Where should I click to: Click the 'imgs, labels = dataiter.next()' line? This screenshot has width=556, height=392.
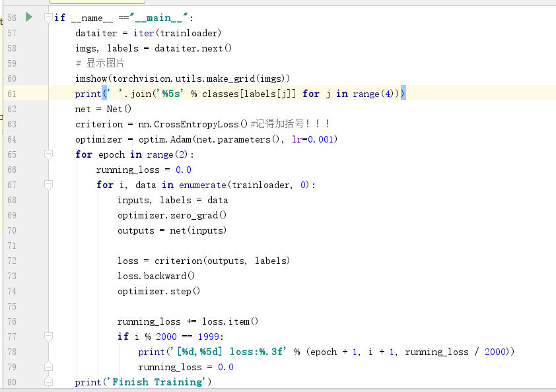point(153,48)
